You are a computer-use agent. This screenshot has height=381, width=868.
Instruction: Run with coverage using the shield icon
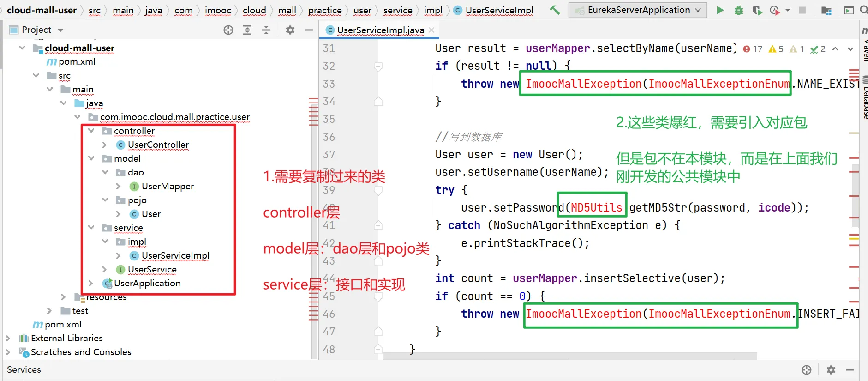pyautogui.click(x=757, y=10)
